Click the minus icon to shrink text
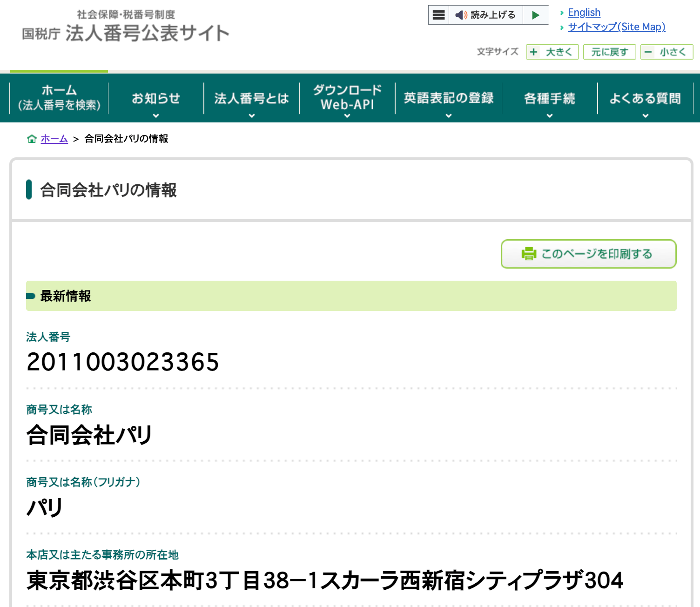700x607 pixels. [x=648, y=52]
